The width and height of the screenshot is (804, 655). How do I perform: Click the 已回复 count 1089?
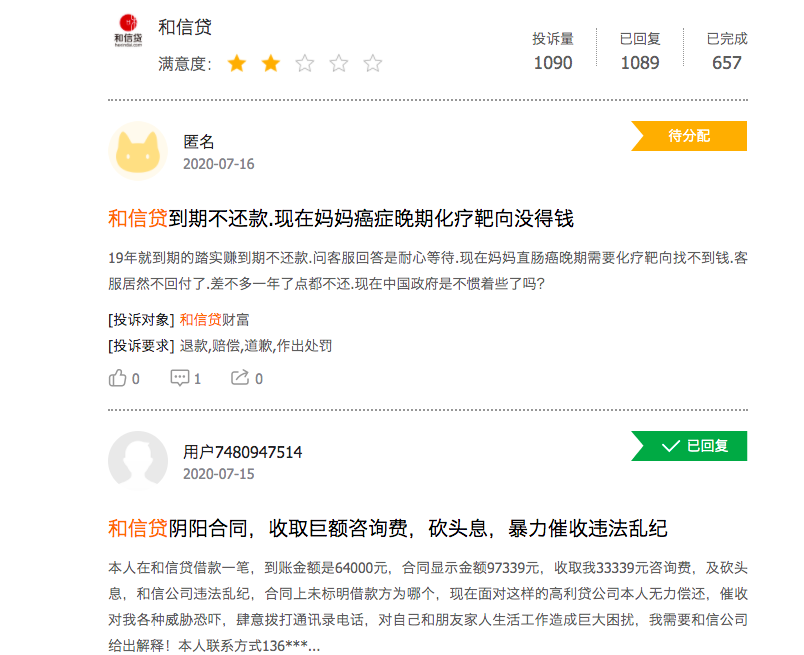pos(640,63)
